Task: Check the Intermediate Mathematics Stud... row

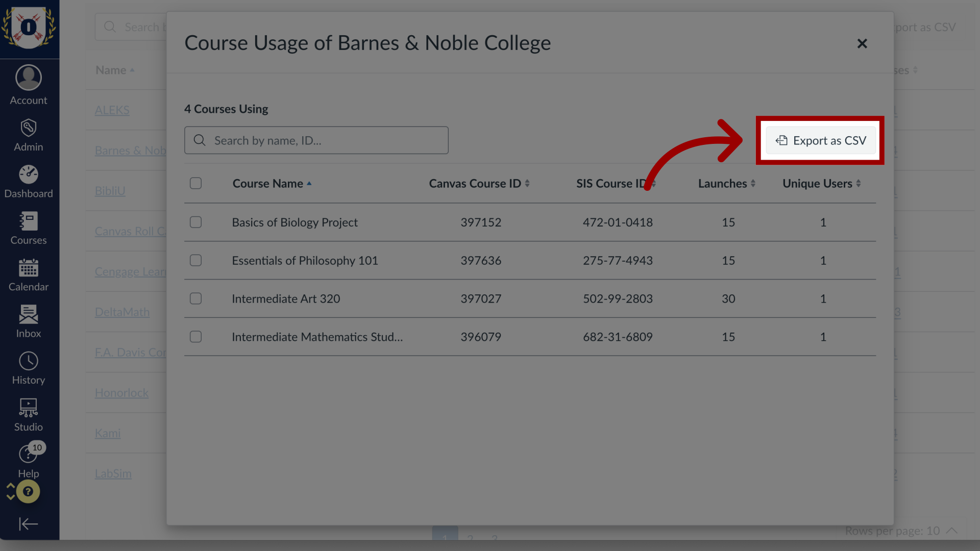Action: [195, 337]
